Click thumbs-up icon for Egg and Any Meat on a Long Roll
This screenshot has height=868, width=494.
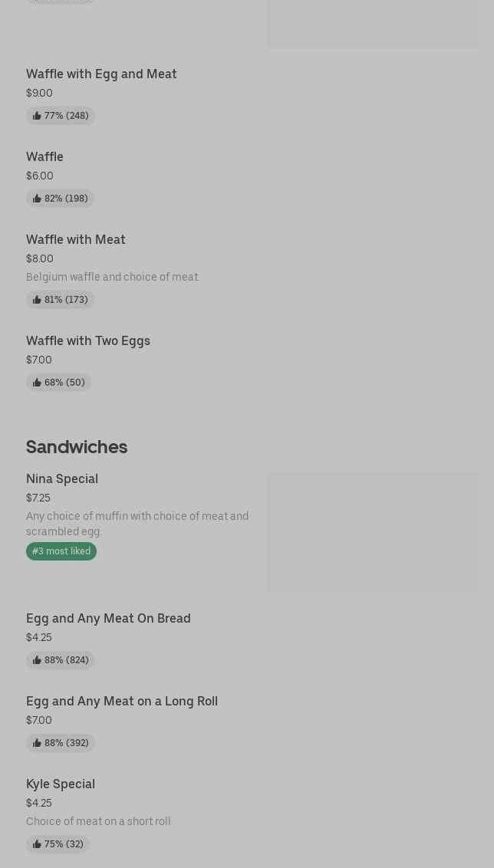pos(37,743)
